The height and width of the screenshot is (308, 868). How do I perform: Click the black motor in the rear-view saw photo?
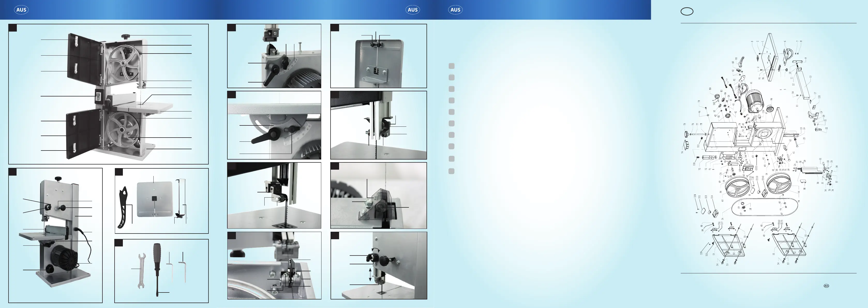click(64, 258)
